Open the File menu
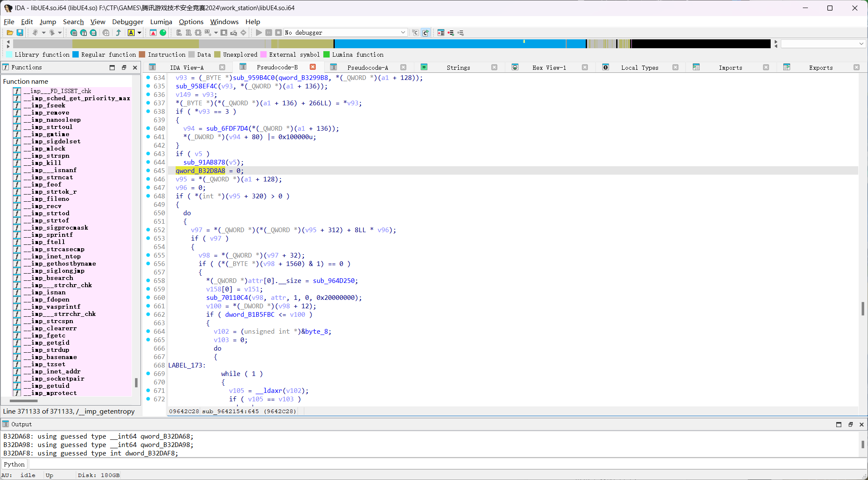868x480 pixels. pyautogui.click(x=9, y=22)
